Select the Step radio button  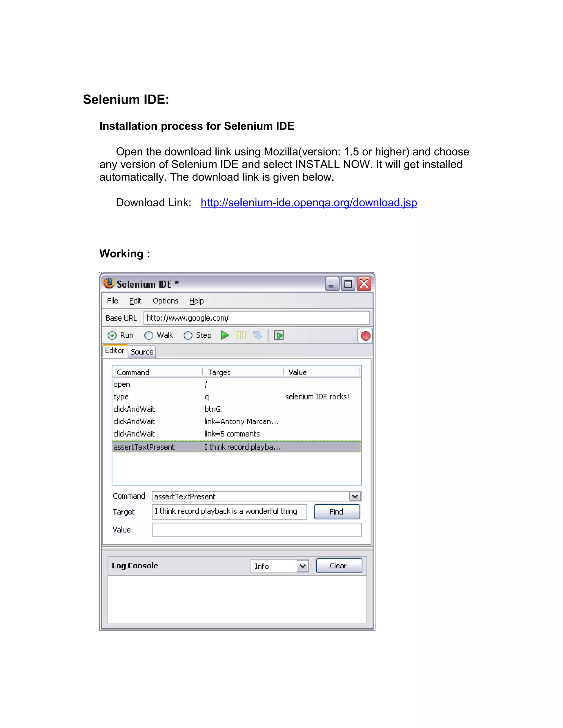[188, 335]
